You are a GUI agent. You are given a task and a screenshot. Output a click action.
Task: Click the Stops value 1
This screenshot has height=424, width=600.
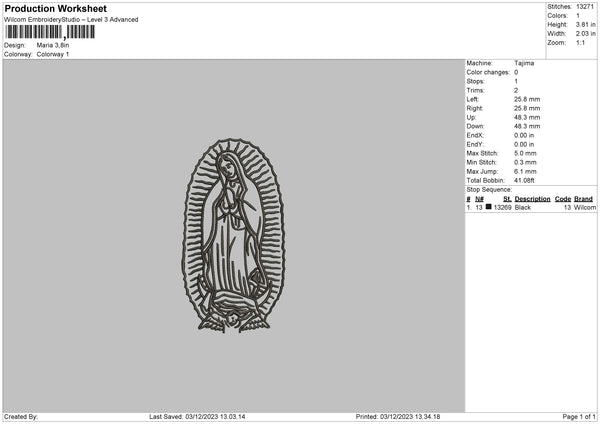[516, 81]
